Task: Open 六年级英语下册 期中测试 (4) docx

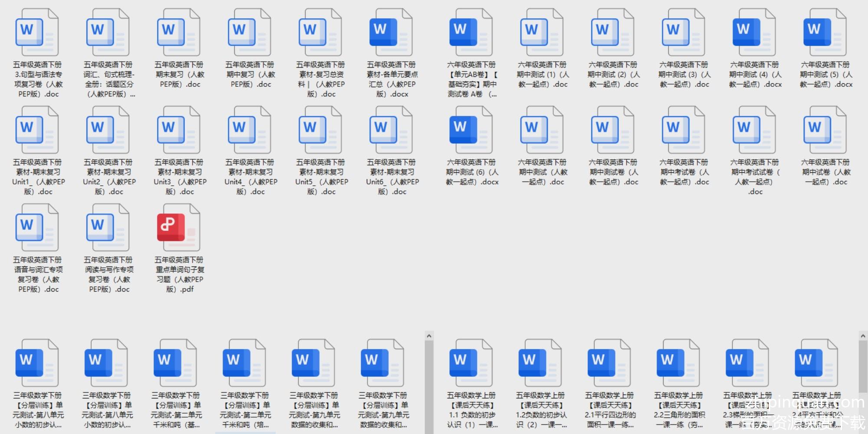Action: pyautogui.click(x=754, y=49)
